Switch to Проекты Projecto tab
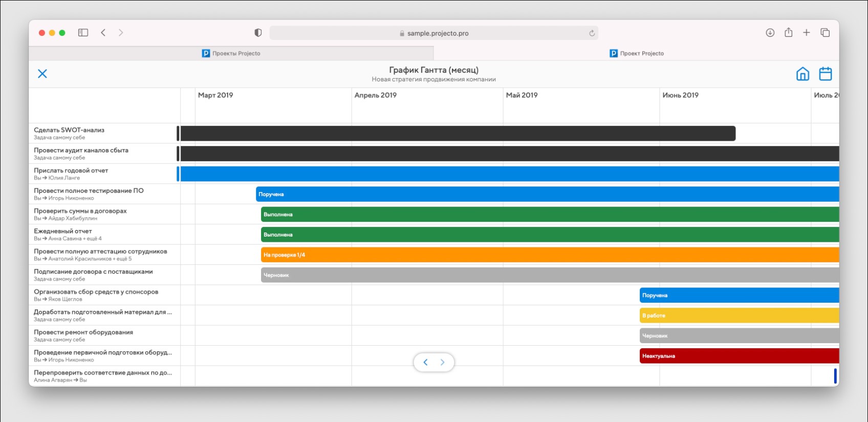 tap(231, 53)
